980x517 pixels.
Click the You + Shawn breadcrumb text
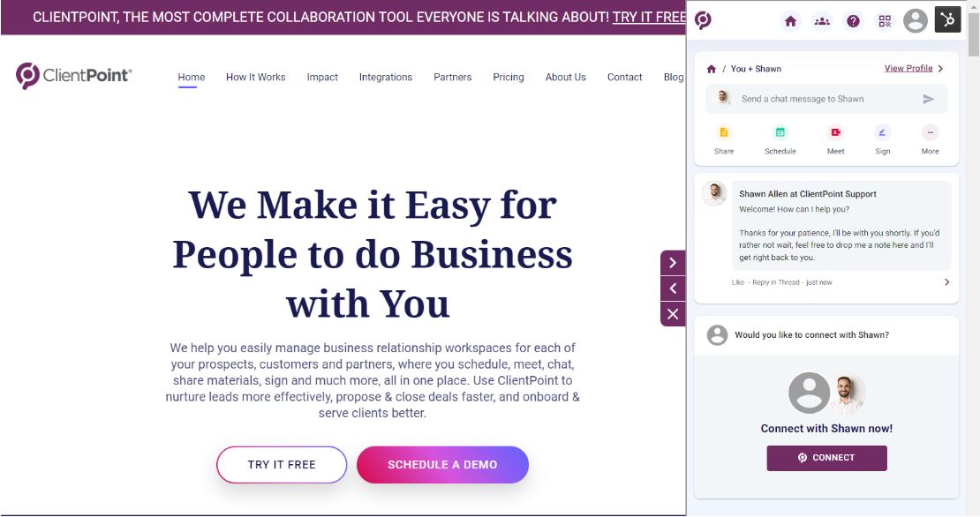[756, 69]
